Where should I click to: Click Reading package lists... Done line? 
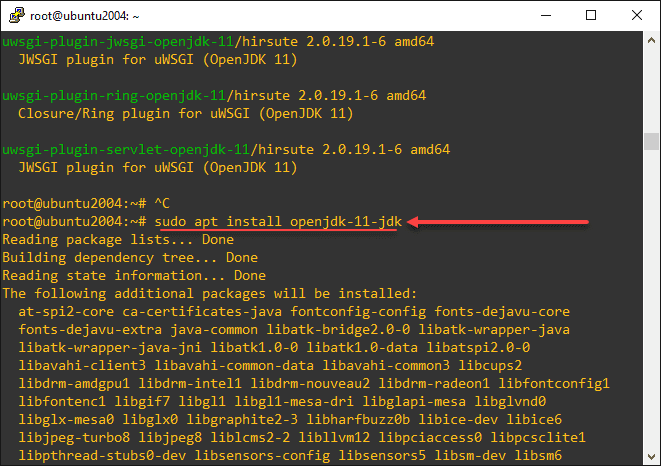point(118,240)
